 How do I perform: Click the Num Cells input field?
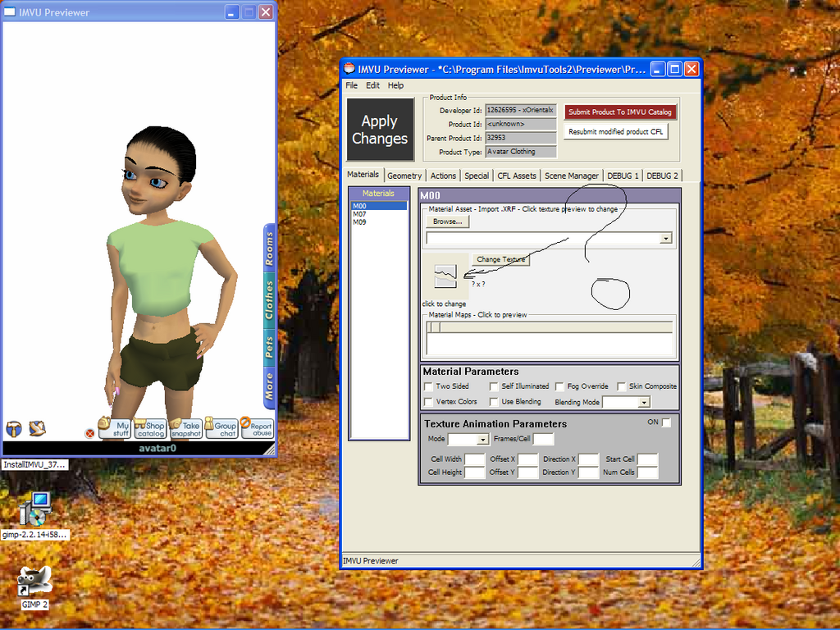647,472
